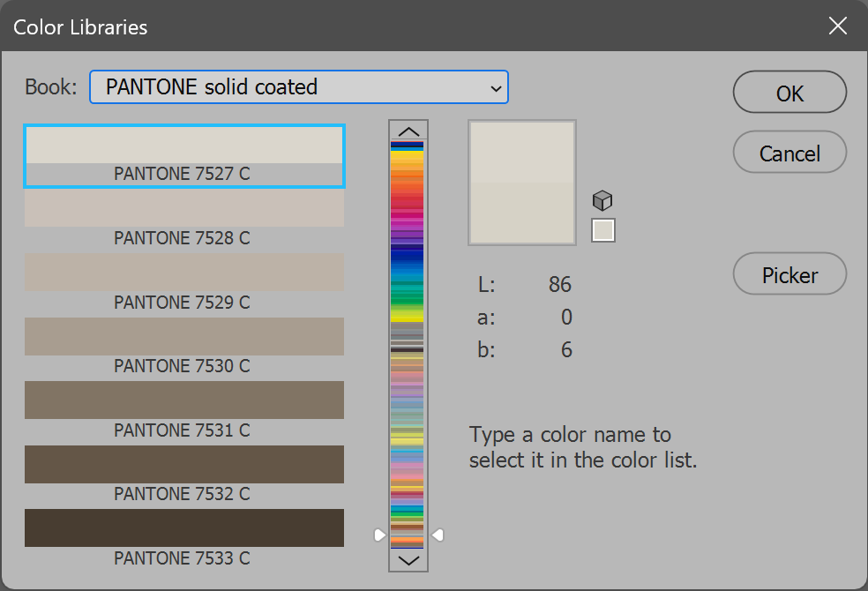Click the right slider triangle on color strip
Image resolution: width=868 pixels, height=591 pixels.
[x=437, y=535]
